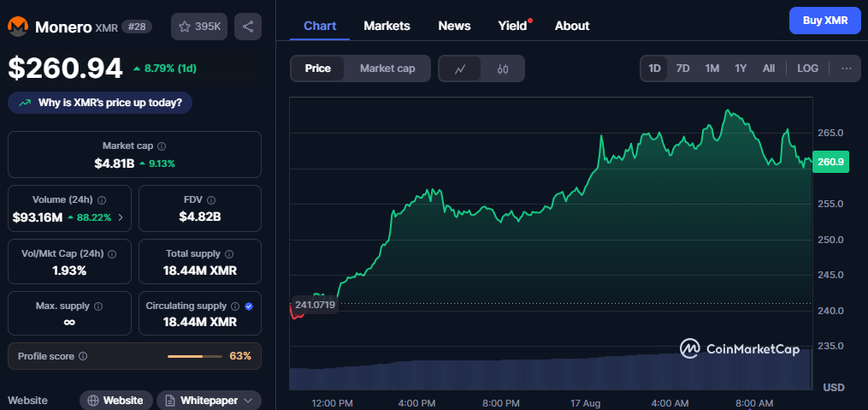This screenshot has width=868, height=410.
Task: Click the USD currency label on chart
Action: [x=834, y=386]
